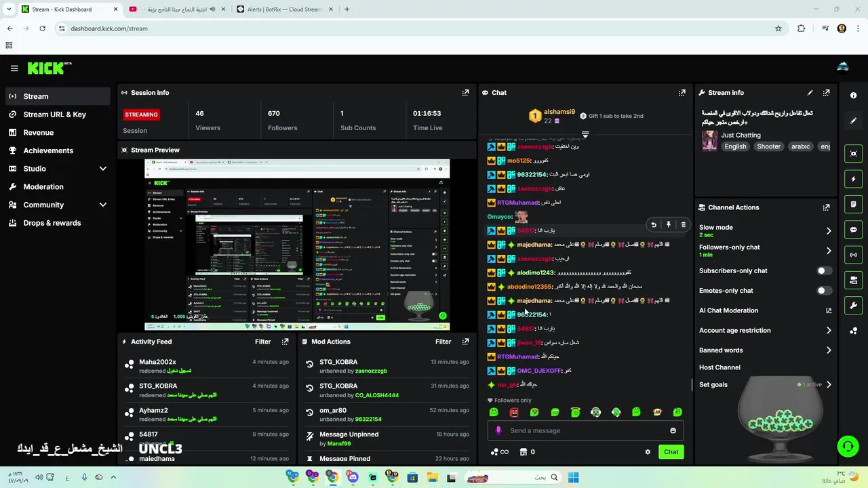Pop out the Session Info panel
868x488 pixels.
[x=465, y=93]
